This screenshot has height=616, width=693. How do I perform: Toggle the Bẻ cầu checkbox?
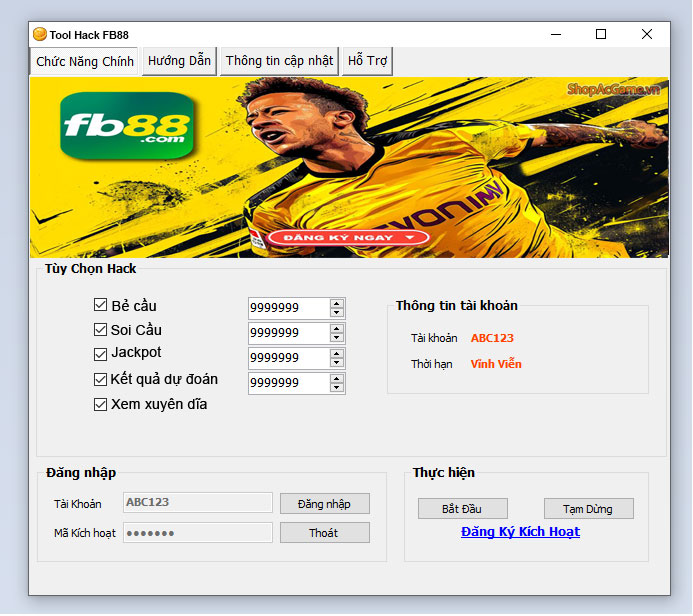(100, 305)
